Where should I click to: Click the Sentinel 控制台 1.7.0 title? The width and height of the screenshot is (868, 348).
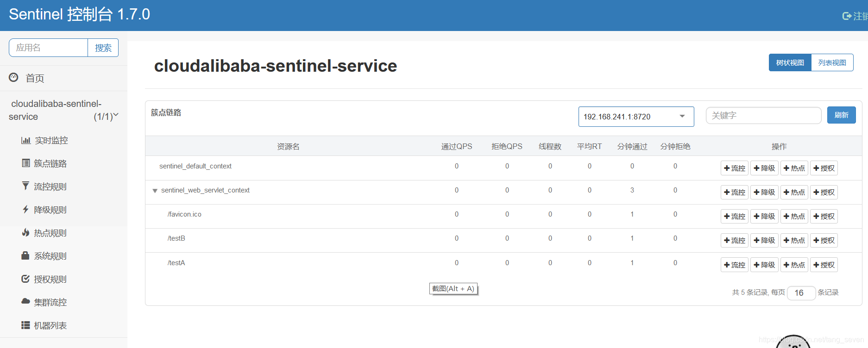pyautogui.click(x=79, y=14)
